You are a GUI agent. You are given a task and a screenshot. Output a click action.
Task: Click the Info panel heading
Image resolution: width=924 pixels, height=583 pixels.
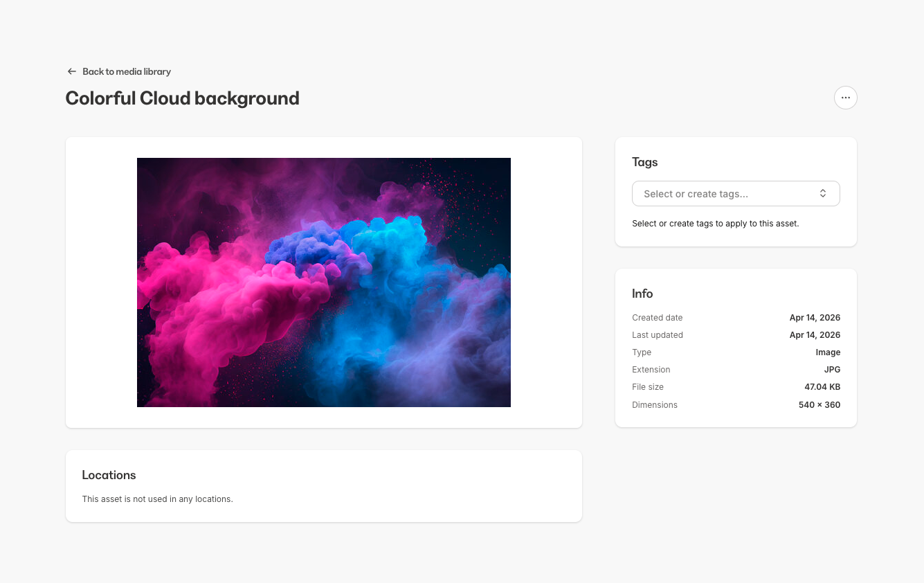(642, 294)
